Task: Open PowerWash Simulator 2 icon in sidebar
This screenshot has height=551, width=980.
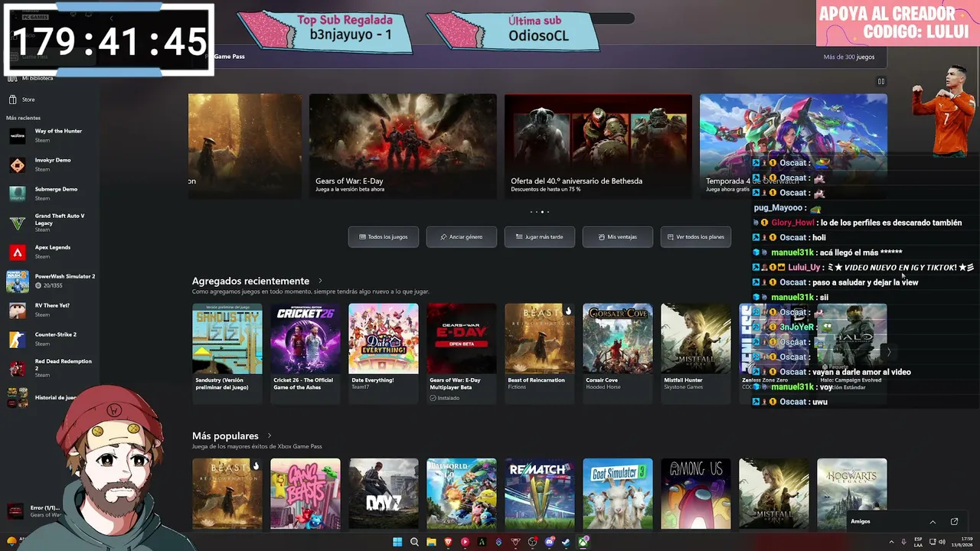Action: point(17,281)
